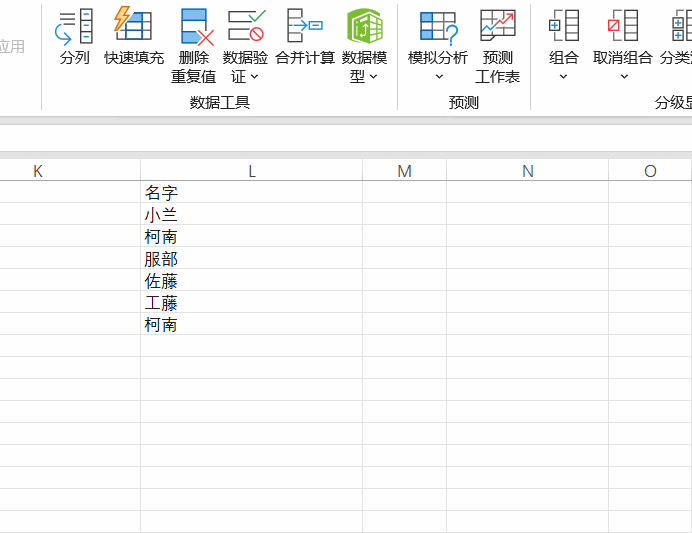The height and width of the screenshot is (533, 692).
Task: Expand the 组合 dropdown arrow
Action: [564, 77]
